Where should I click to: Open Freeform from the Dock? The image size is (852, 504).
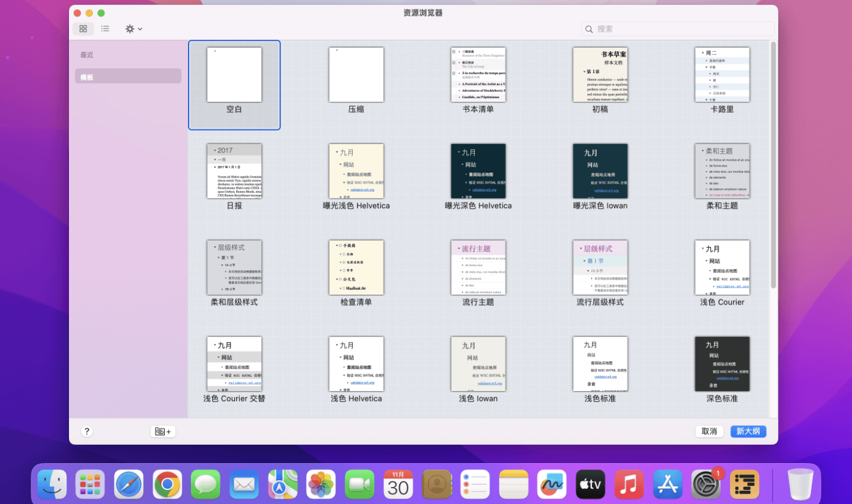point(552,484)
